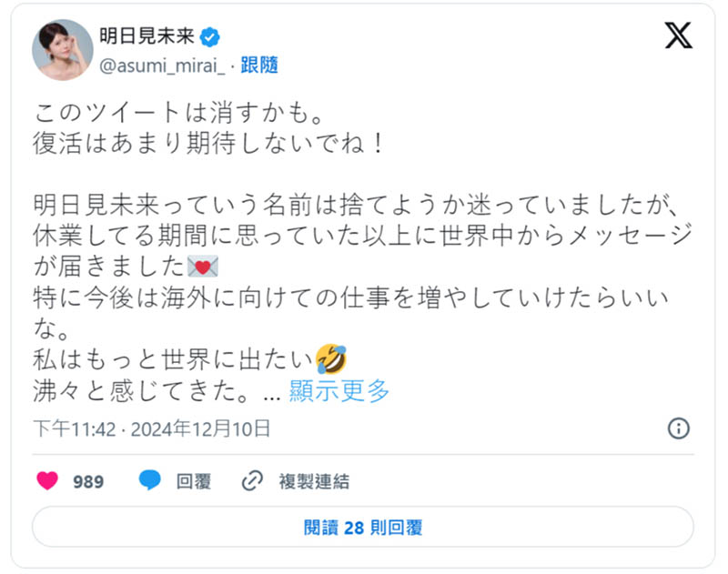The height and width of the screenshot is (574, 728).
Task: Click the X logo in the corner
Action: pos(677,35)
